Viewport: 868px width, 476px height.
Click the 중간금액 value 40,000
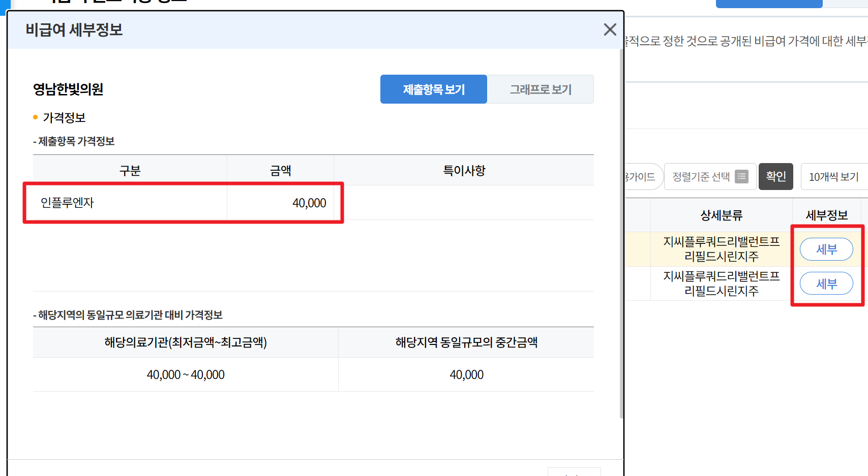[466, 375]
